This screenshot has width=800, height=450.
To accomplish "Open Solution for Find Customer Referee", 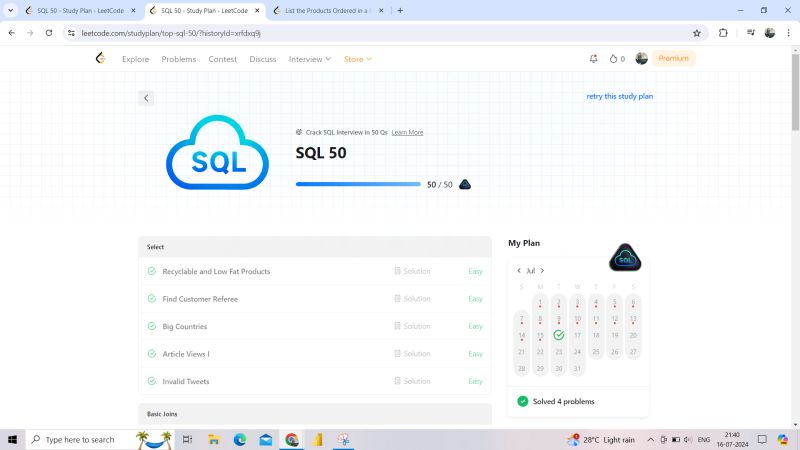I will point(412,298).
